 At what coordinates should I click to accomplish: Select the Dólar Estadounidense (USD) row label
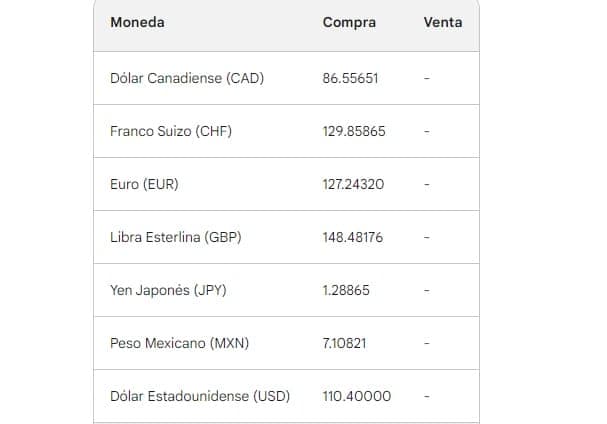[200, 397]
